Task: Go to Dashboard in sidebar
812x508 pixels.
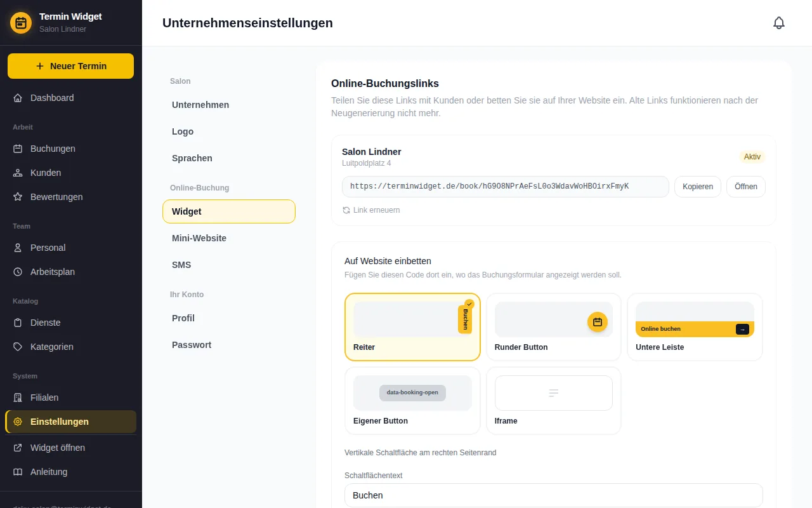Action: pyautogui.click(x=70, y=98)
